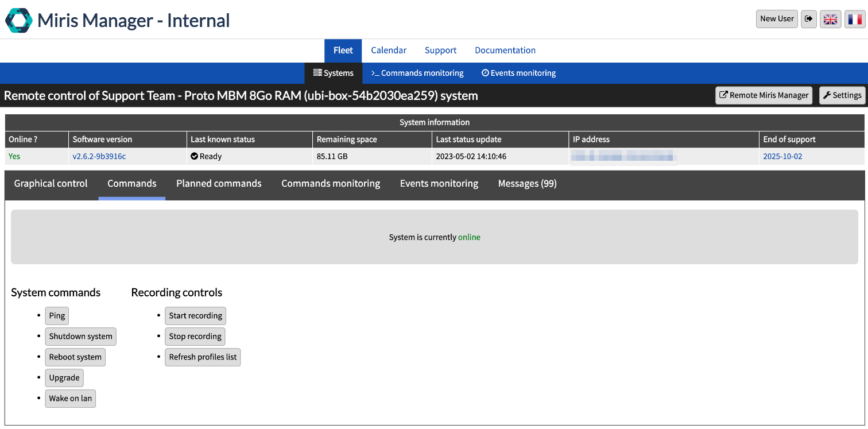Click the Shutdown system button
Screen dimensions: 868x429
(x=81, y=337)
